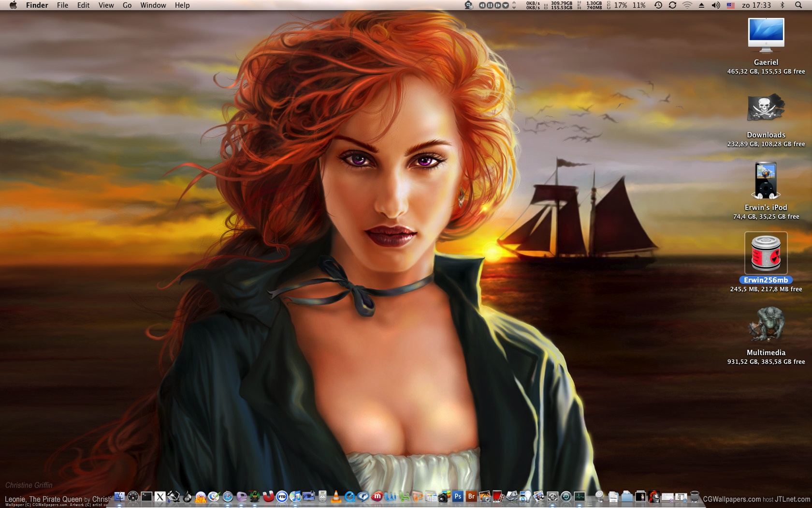
Task: Open the Wi-Fi menu
Action: (687, 5)
